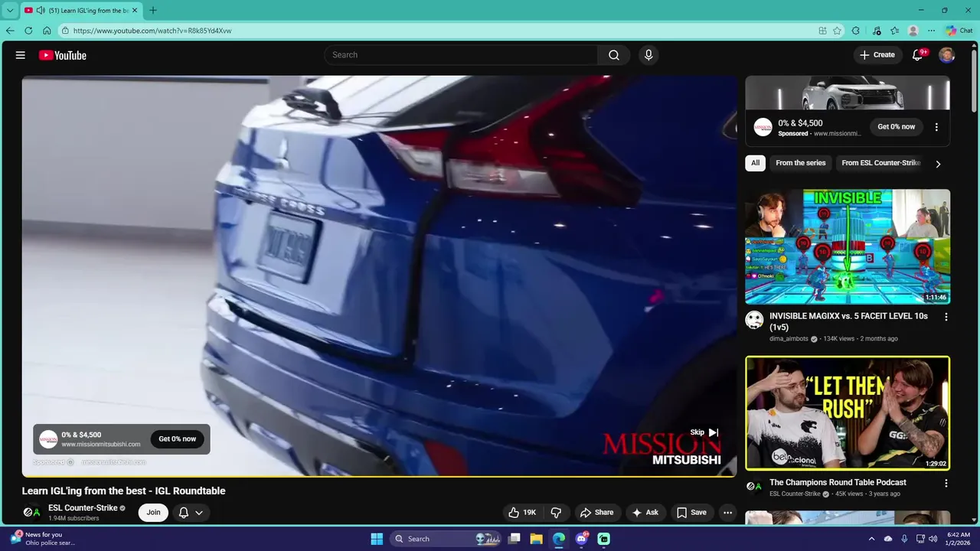This screenshot has height=551, width=980.
Task: Show more filter chips with right arrow
Action: pyautogui.click(x=938, y=164)
